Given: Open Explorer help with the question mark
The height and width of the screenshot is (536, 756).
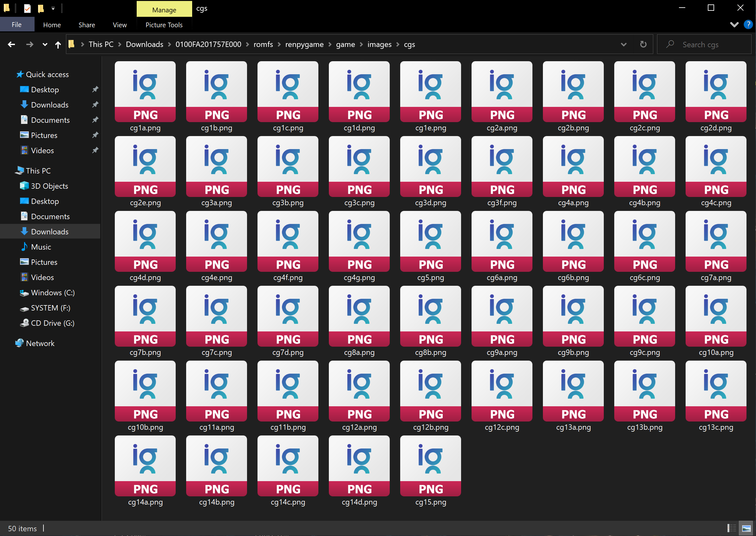Looking at the screenshot, I should click(748, 24).
